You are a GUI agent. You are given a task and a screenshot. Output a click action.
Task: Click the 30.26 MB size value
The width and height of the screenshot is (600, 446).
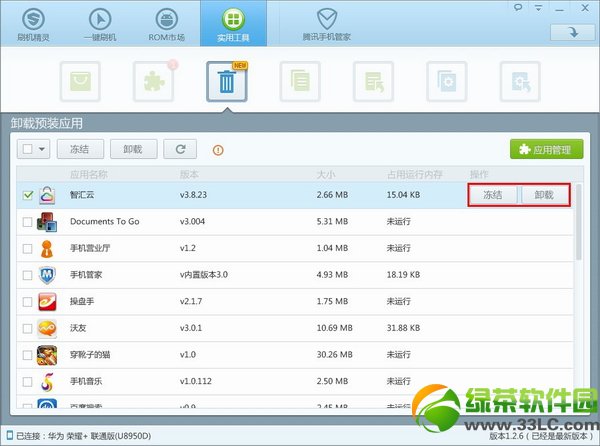pyautogui.click(x=334, y=355)
